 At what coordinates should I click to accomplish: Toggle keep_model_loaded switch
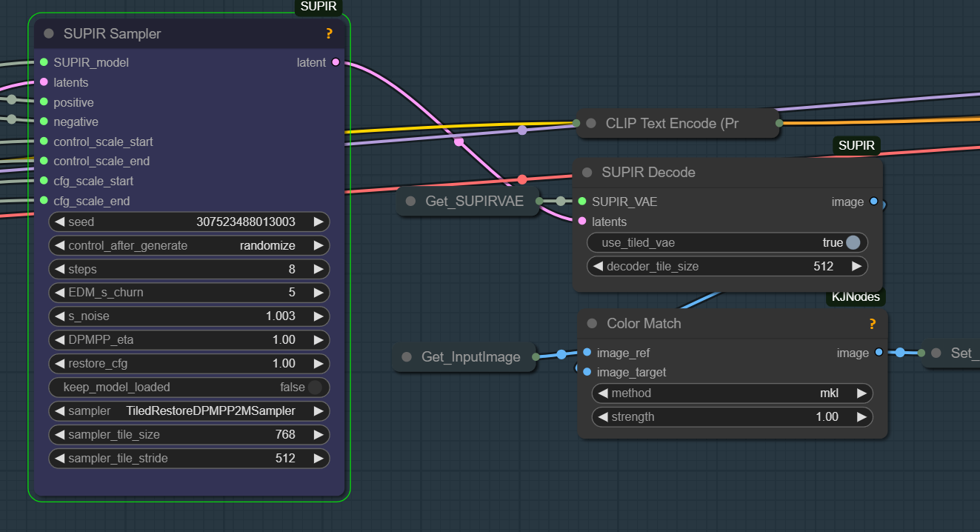[x=315, y=387]
